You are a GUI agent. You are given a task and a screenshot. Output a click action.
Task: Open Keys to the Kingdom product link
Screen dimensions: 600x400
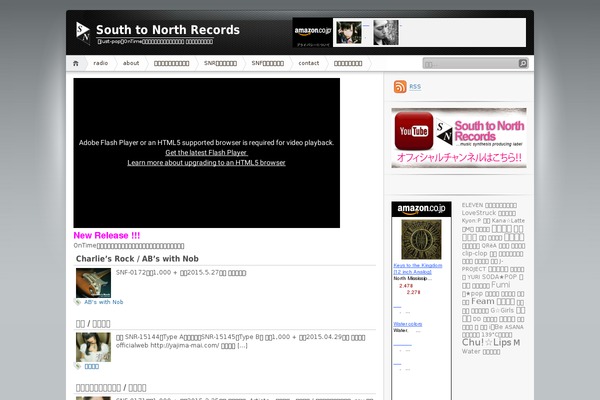(x=417, y=268)
